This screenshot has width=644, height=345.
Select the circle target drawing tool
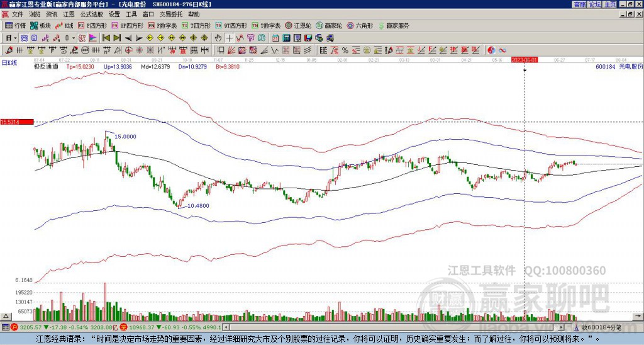coord(128,50)
